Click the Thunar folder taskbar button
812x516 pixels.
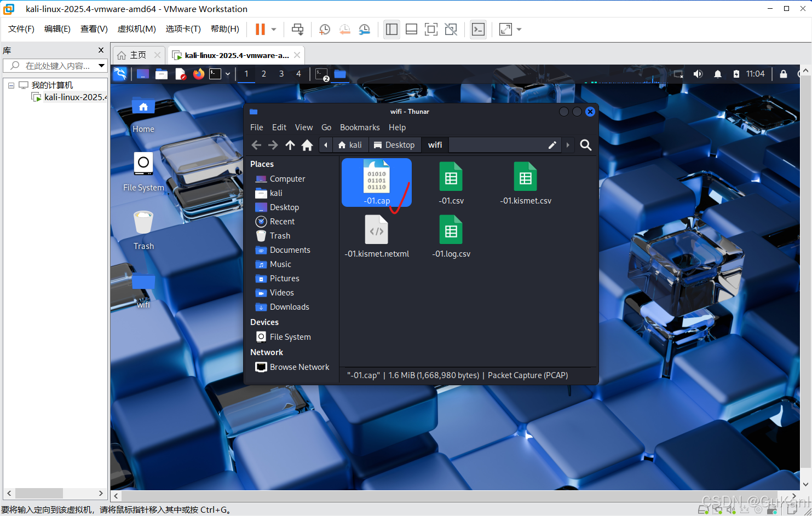tap(340, 74)
